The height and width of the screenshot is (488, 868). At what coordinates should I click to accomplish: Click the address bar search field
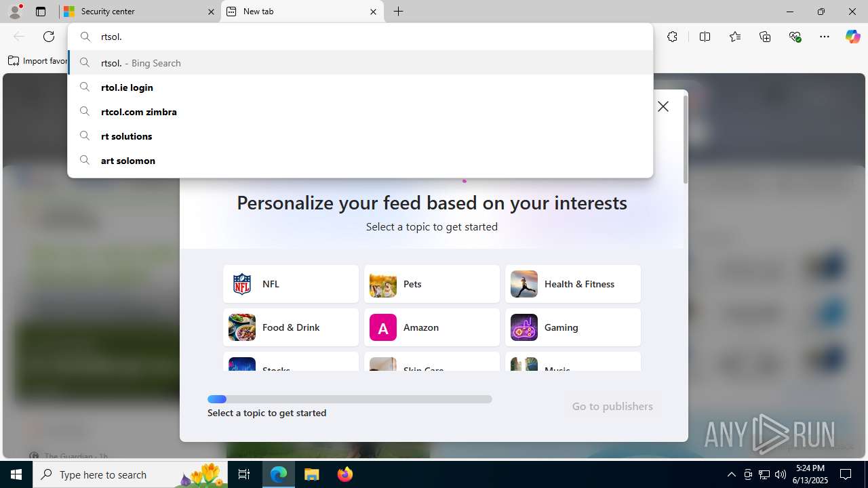360,37
